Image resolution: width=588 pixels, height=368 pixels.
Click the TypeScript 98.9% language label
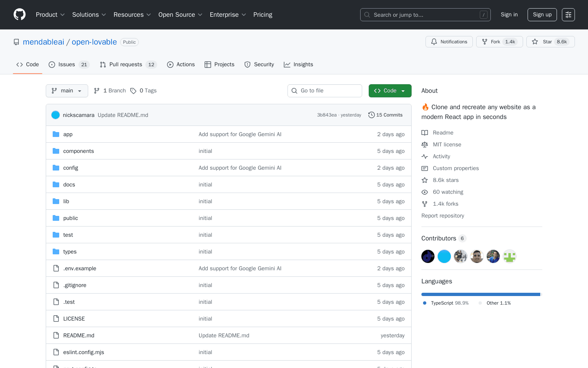click(x=446, y=303)
